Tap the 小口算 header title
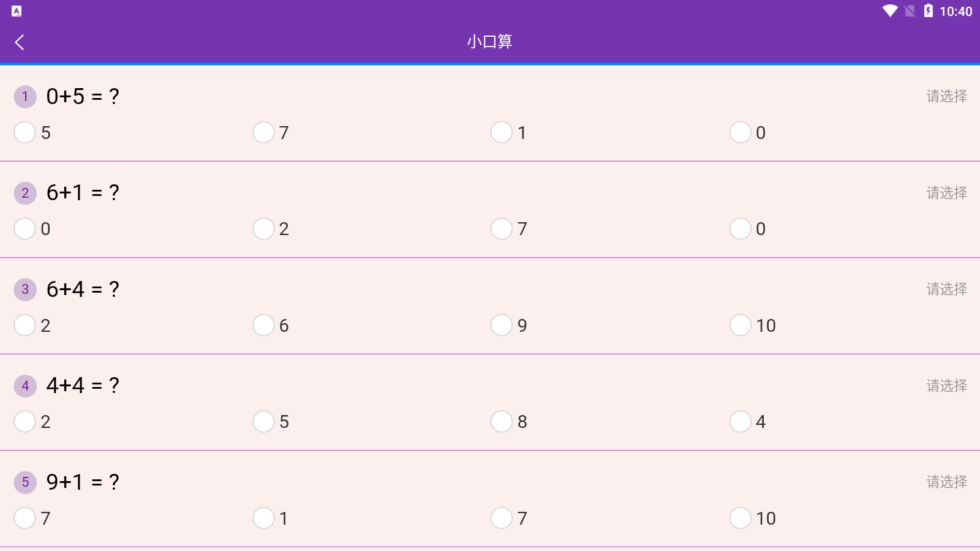Viewport: 980px width, 551px height. 489,42
